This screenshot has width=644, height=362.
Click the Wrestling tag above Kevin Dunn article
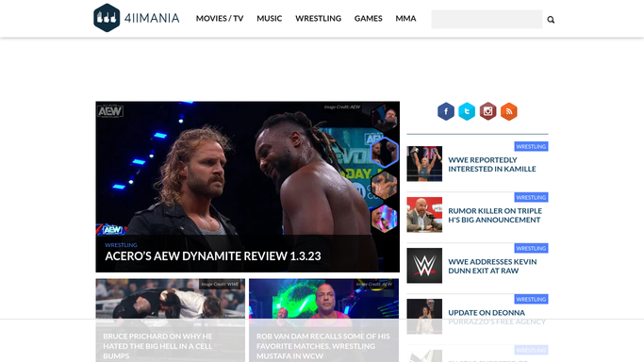531,248
